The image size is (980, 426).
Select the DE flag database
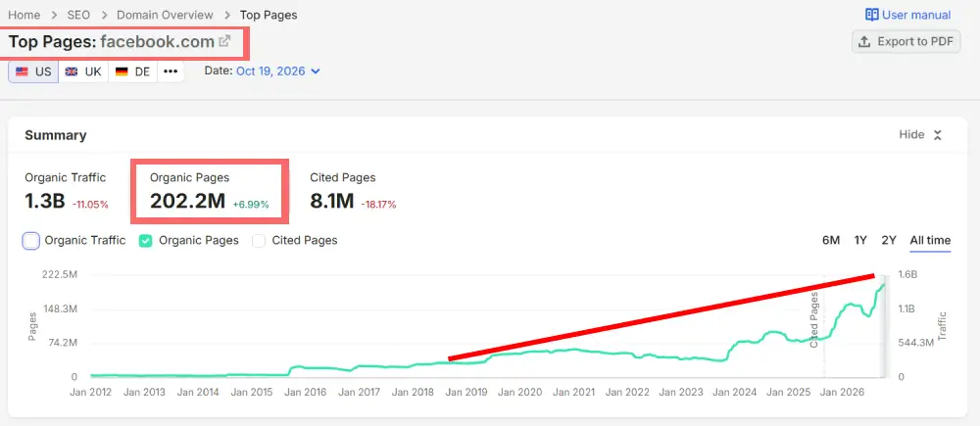coord(132,71)
